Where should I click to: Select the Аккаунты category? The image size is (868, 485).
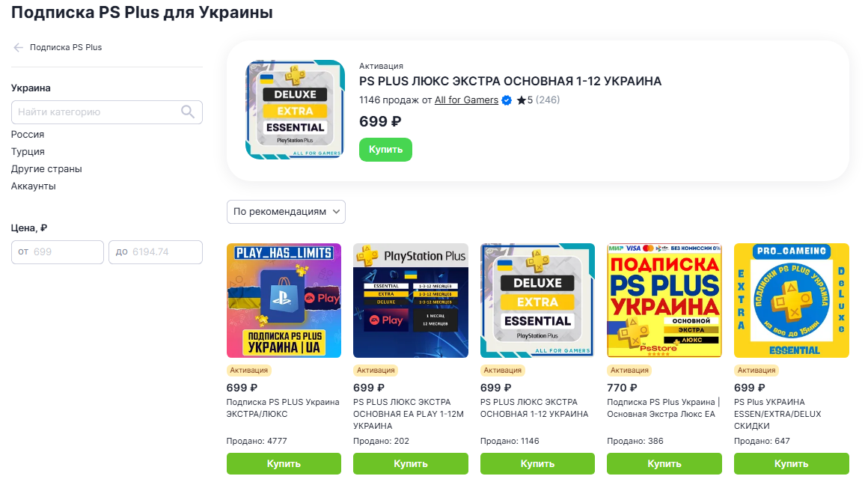point(33,186)
